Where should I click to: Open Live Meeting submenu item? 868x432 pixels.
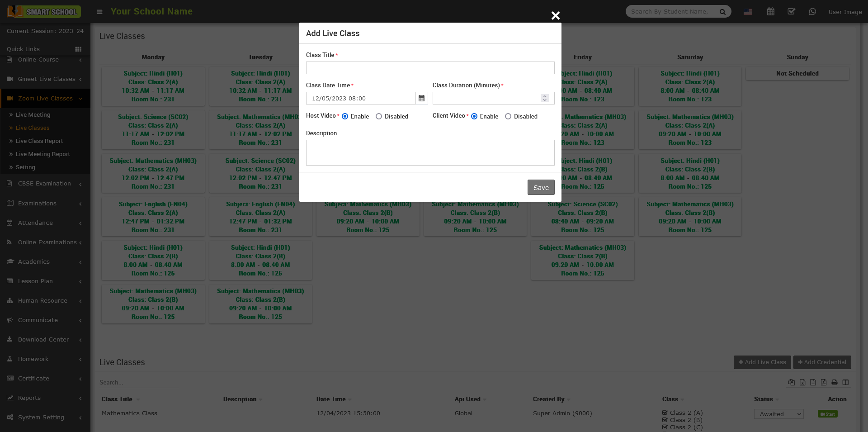click(33, 115)
